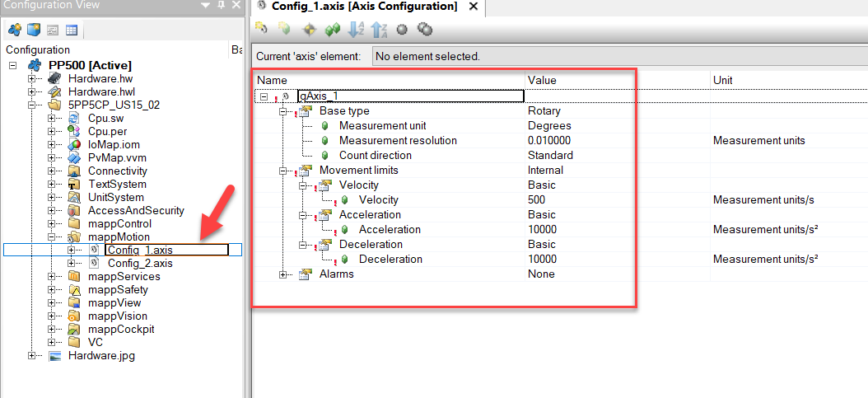
Task: Click the Movement limits value Internal
Action: click(x=545, y=170)
